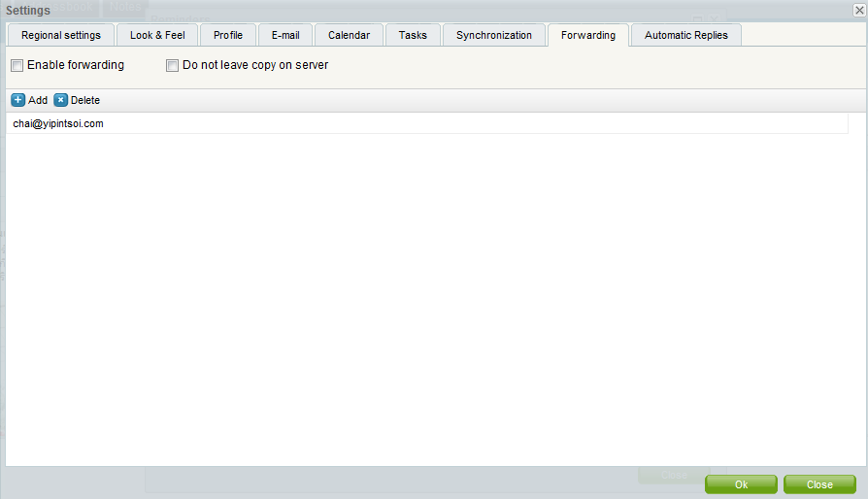Click the blue plus Add icon
868x499 pixels.
tap(17, 100)
